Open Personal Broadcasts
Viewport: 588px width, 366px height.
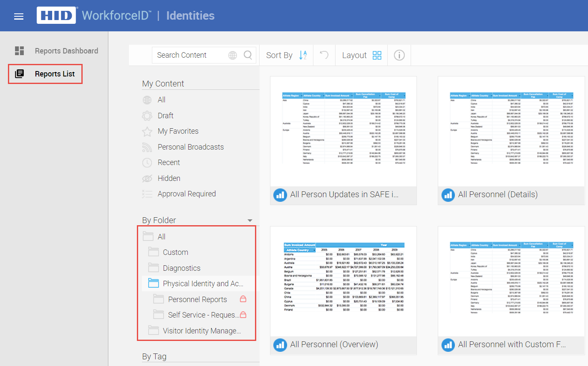[x=191, y=147]
